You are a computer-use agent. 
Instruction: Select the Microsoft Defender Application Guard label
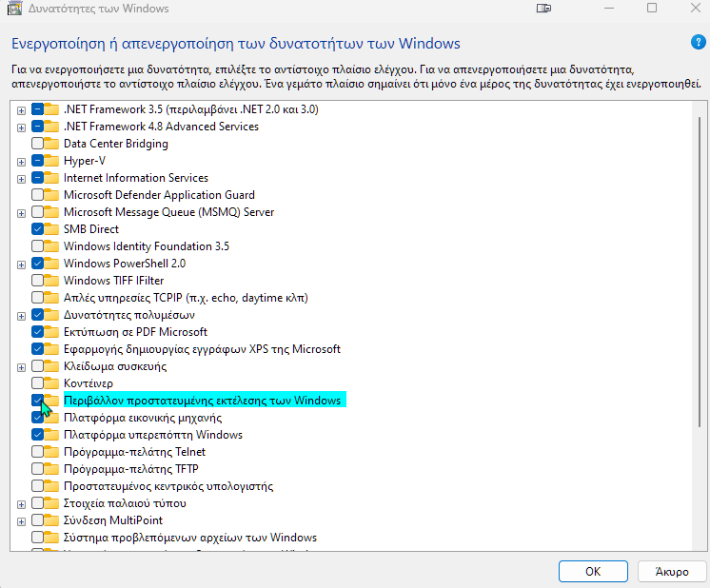[159, 195]
